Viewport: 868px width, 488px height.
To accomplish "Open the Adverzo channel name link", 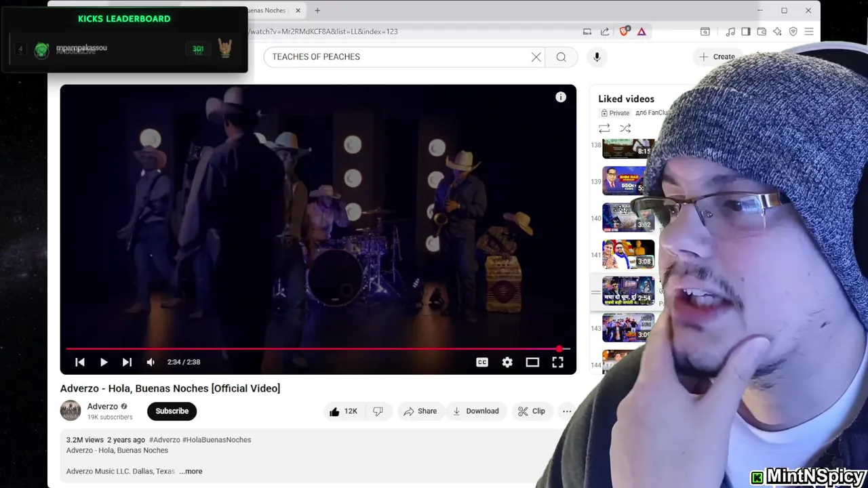I will click(102, 406).
